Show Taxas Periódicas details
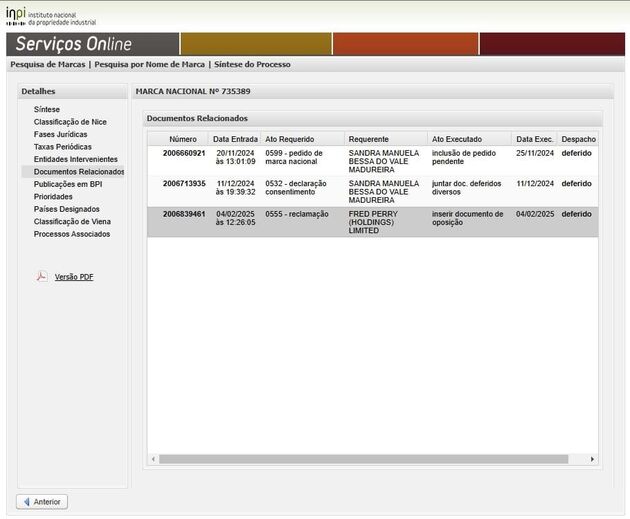The image size is (630, 519). pos(63,147)
